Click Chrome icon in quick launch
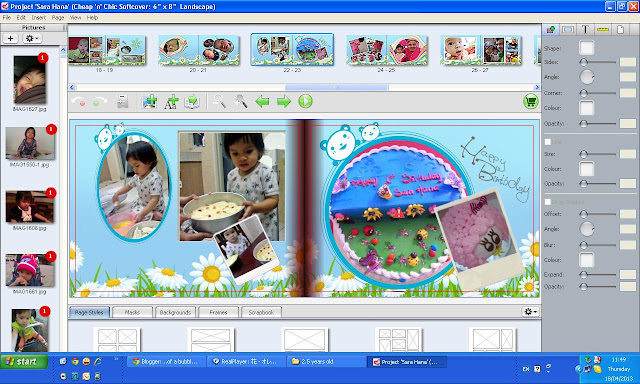 75,362
